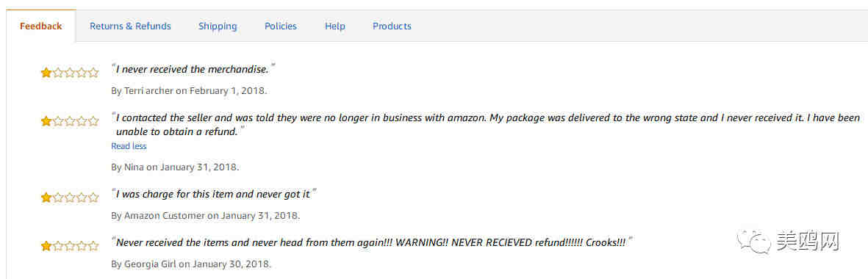Click 'By Terri archer on February 1, 2018' byline
The image size is (868, 279).
[190, 90]
